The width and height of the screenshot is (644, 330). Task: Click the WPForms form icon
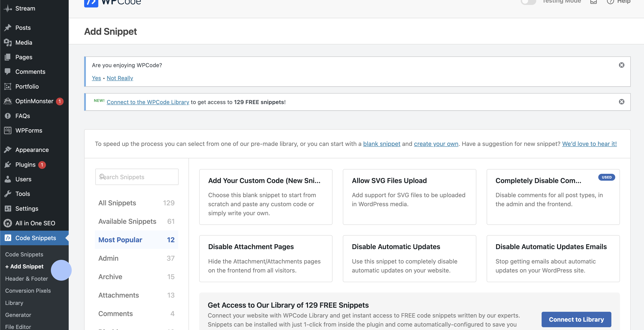(8, 130)
